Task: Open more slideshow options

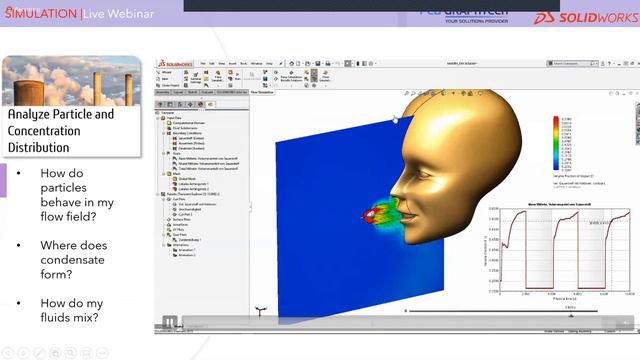Action: point(102,353)
